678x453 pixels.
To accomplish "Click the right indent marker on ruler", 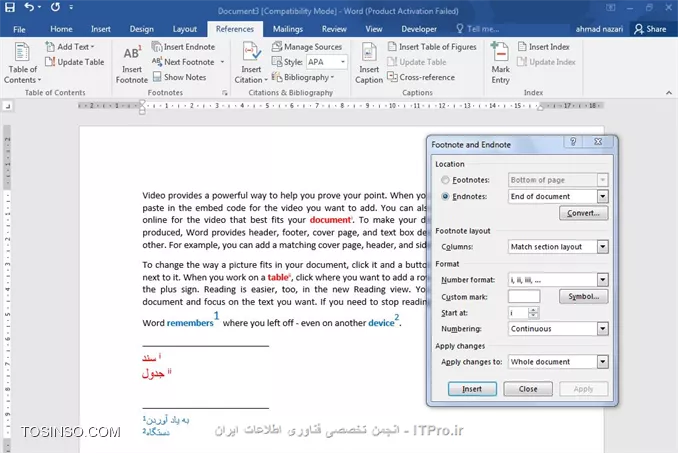I will point(540,107).
